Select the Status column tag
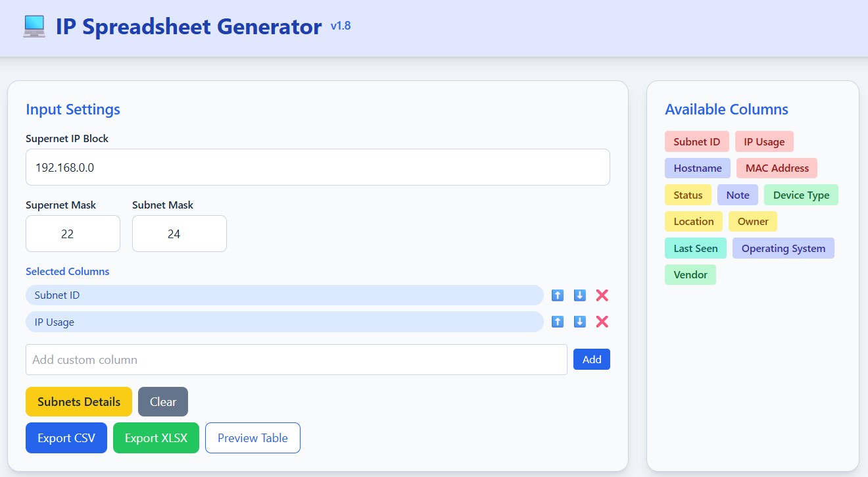This screenshot has height=477, width=868. pyautogui.click(x=688, y=195)
